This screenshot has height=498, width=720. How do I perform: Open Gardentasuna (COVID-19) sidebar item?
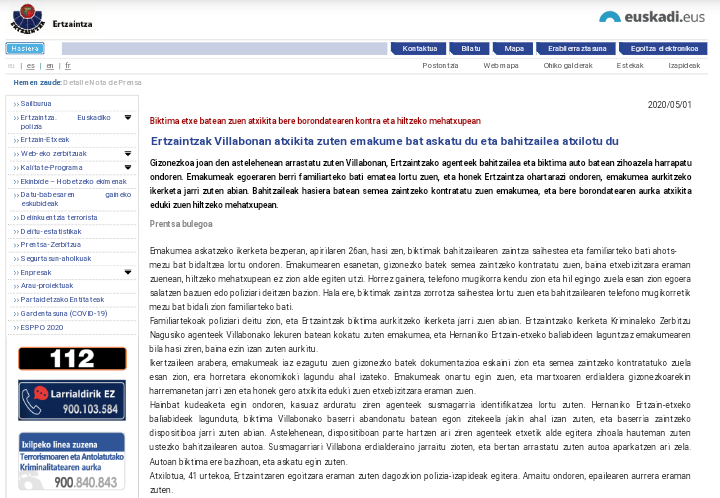tap(64, 313)
